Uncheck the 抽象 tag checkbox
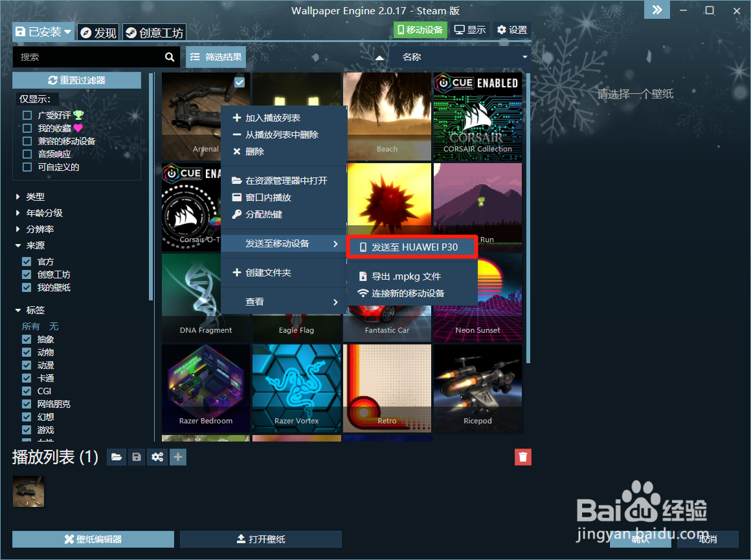The height and width of the screenshot is (560, 751). tap(27, 339)
